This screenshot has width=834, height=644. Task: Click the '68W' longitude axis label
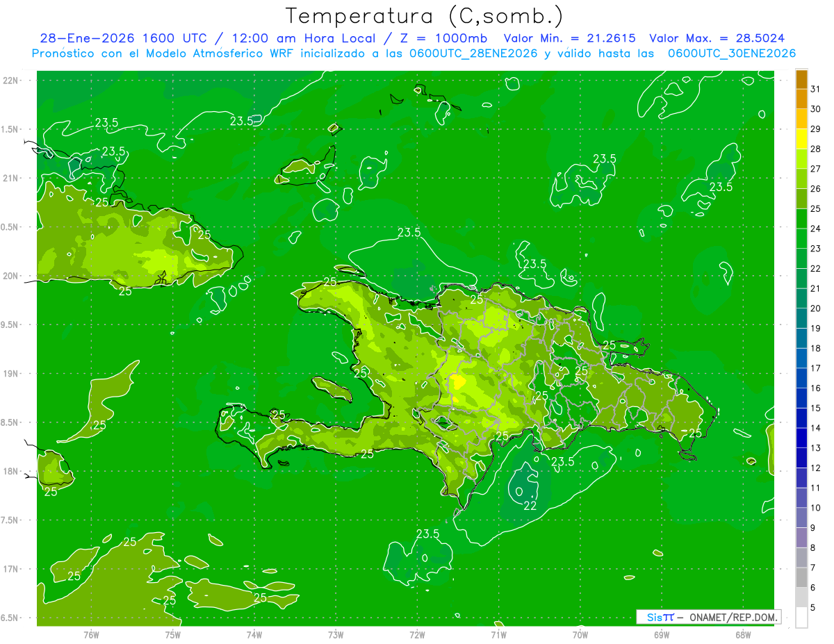[743, 634]
